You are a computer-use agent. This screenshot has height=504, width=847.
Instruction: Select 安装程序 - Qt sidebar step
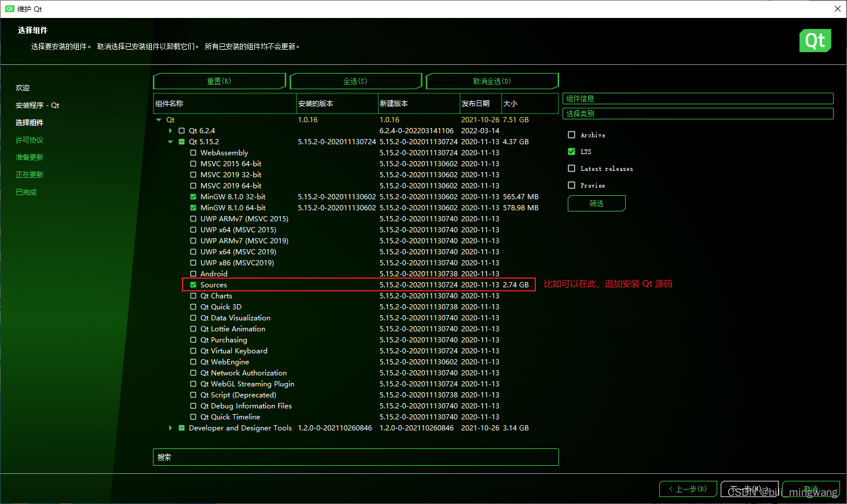[38, 105]
